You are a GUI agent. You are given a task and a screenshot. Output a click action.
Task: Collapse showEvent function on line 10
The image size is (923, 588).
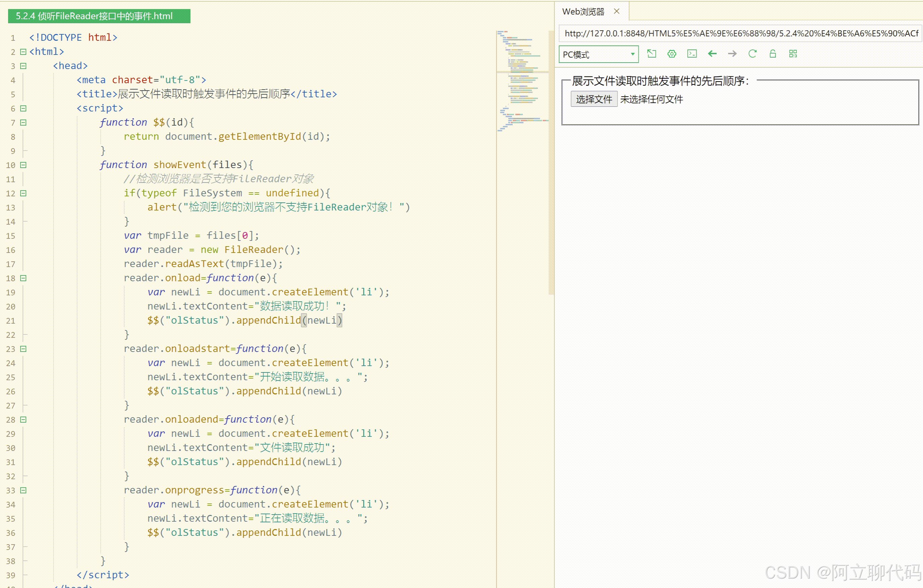click(x=23, y=165)
